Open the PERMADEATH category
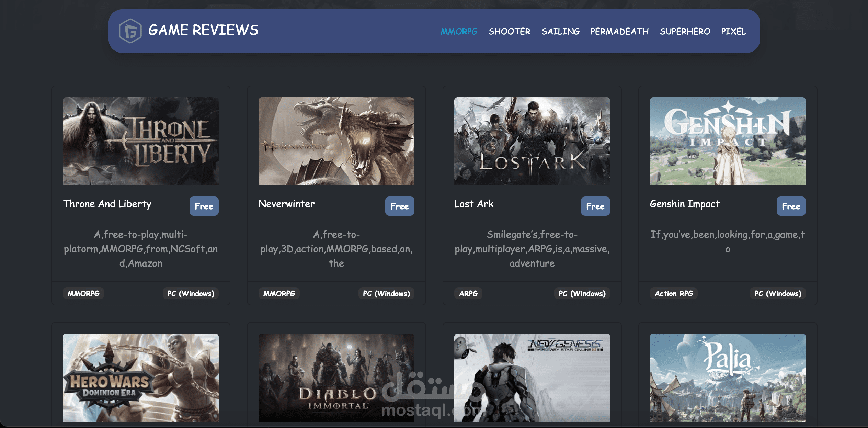 coord(619,31)
